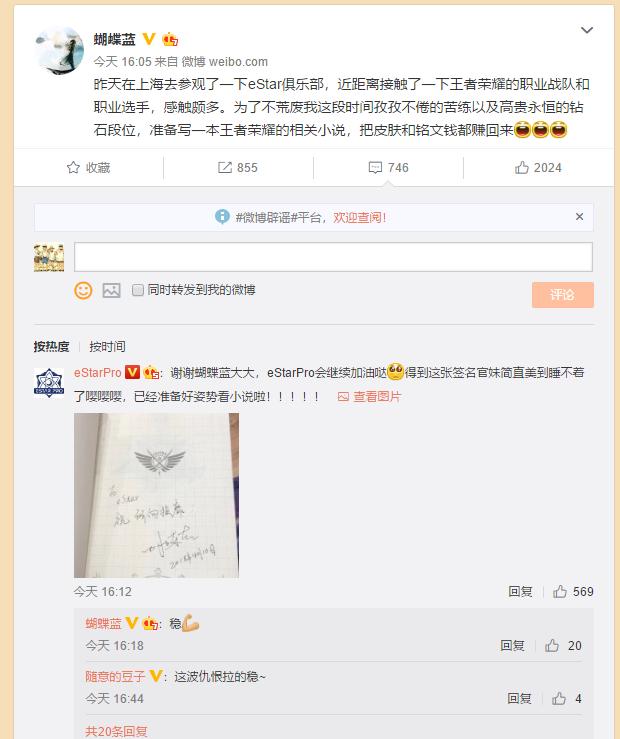The height and width of the screenshot is (739, 620).
Task: Check 同时转发到我的微博 checkbox
Action: (x=138, y=290)
